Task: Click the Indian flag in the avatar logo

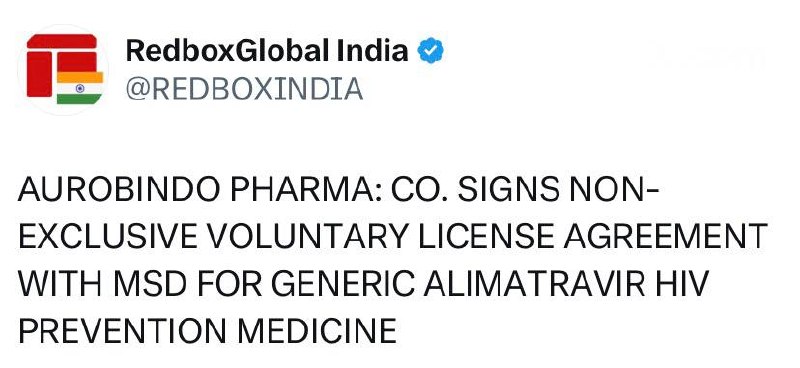Action: click(80, 88)
